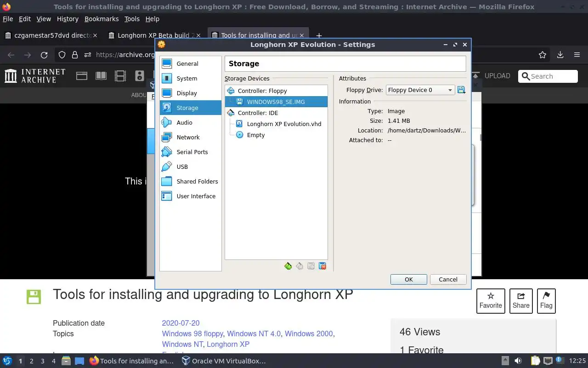Select the Controller: IDE row
Image resolution: width=588 pixels, height=368 pixels.
(276, 113)
